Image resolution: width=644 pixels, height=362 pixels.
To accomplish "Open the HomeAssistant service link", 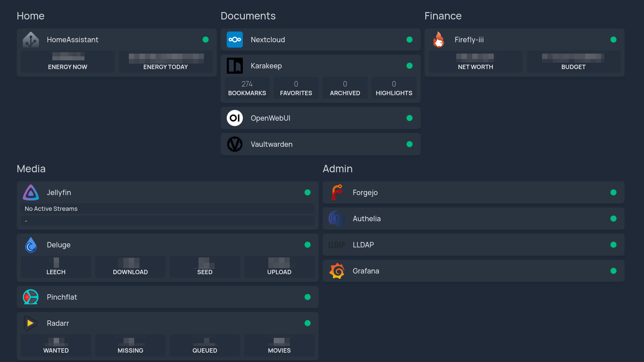I will click(72, 40).
